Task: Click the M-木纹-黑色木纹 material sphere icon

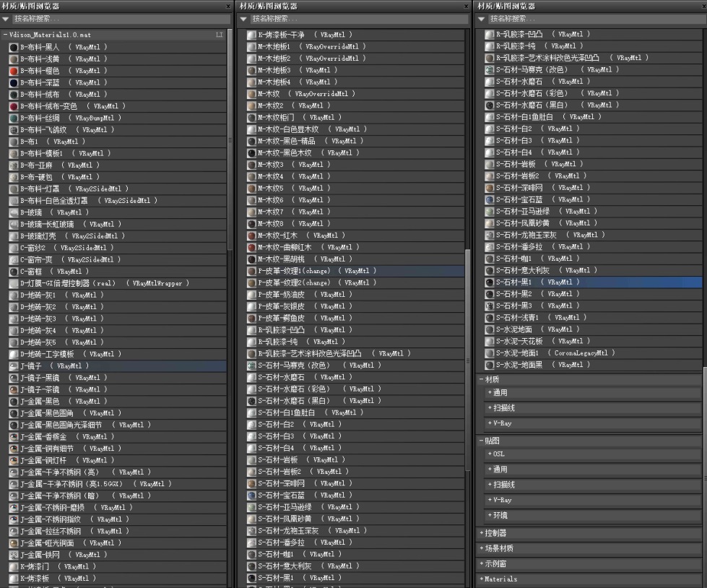Action: [x=251, y=153]
